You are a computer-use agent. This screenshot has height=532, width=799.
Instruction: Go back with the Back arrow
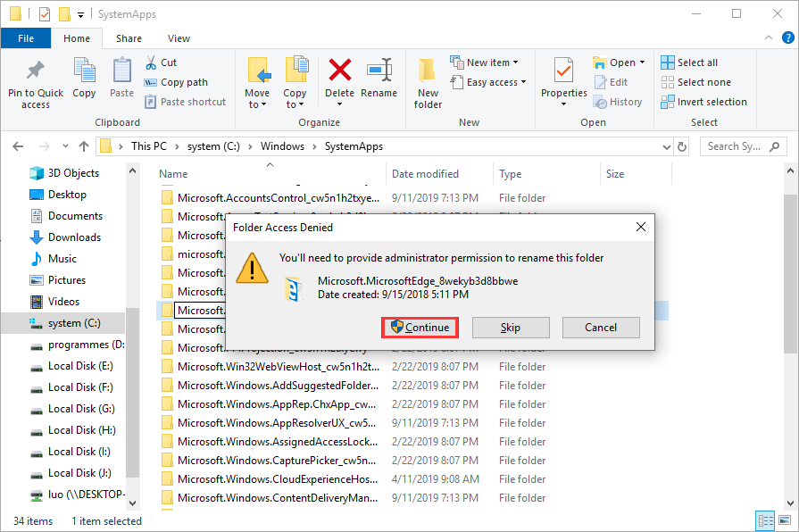pyautogui.click(x=18, y=146)
